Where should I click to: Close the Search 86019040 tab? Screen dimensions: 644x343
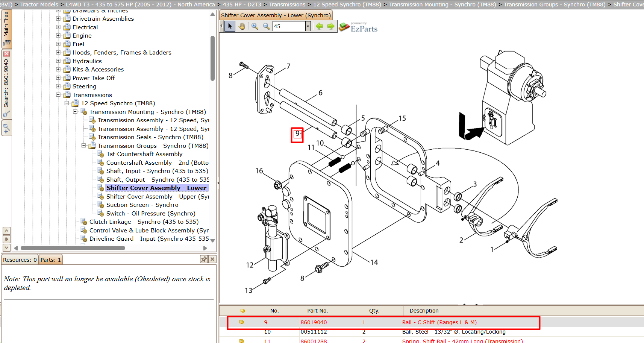[6, 54]
